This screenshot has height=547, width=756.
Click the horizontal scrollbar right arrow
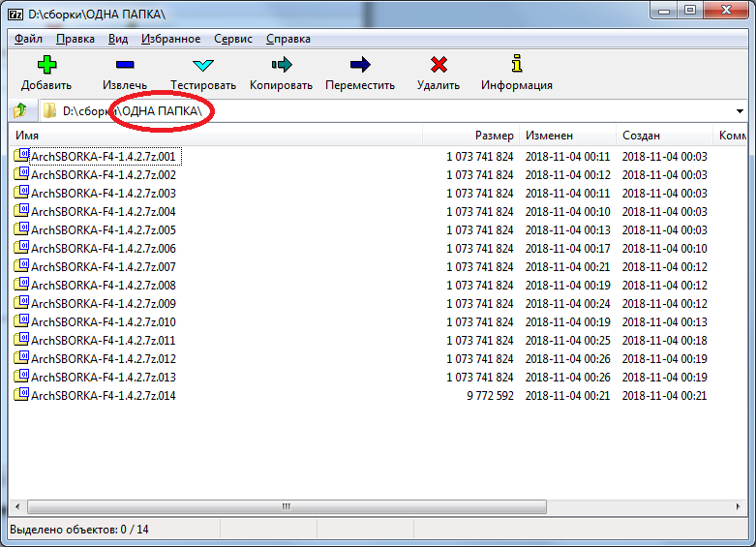pos(739,506)
